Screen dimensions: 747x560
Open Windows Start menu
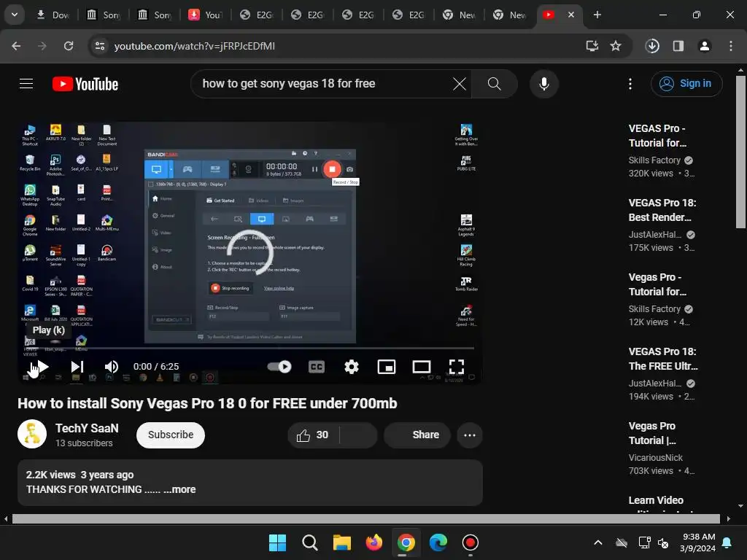tap(277, 542)
